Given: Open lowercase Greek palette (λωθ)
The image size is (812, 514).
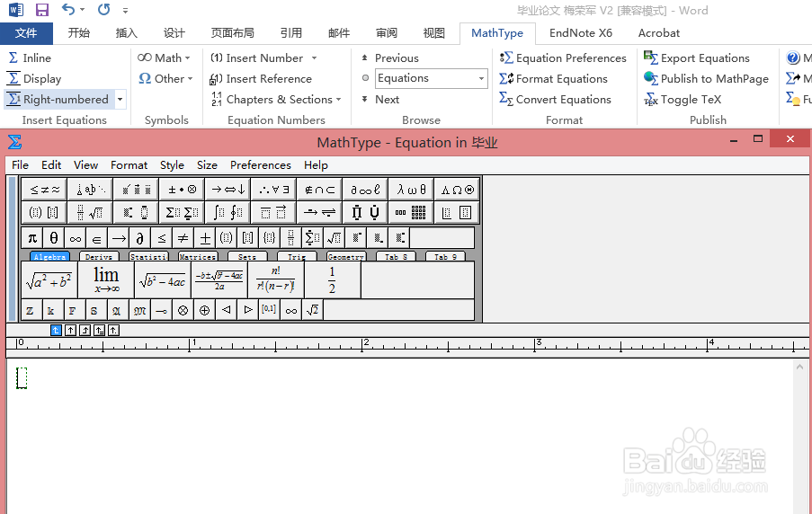Looking at the screenshot, I should (x=411, y=190).
